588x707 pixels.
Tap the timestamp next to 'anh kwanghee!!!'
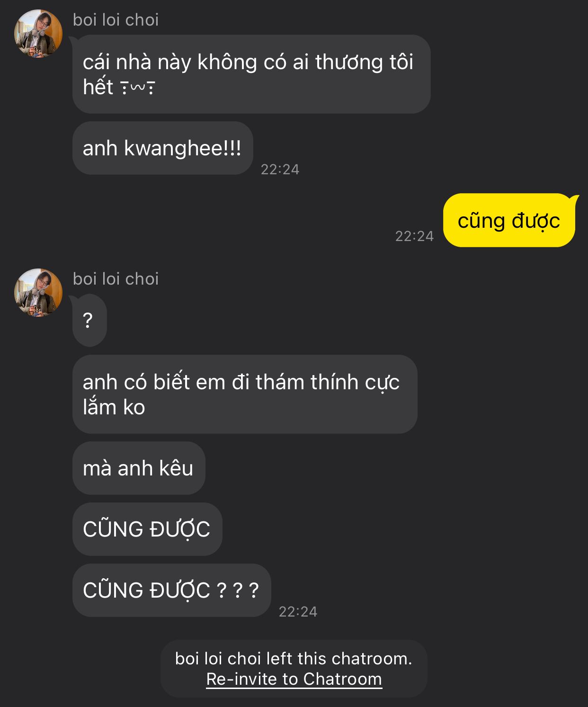[280, 170]
